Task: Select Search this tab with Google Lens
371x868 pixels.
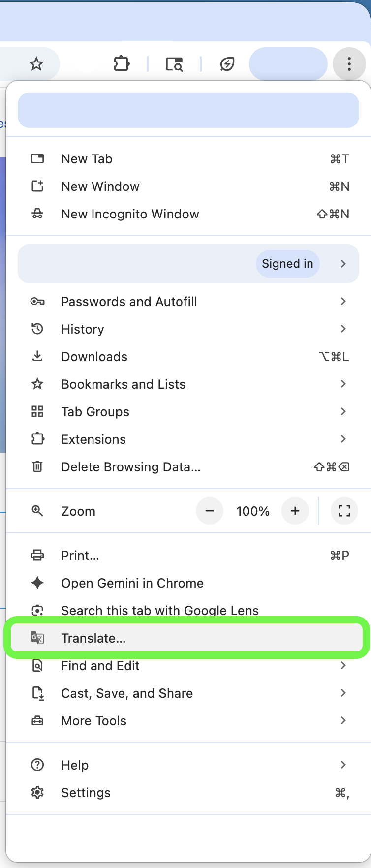Action: click(x=159, y=610)
